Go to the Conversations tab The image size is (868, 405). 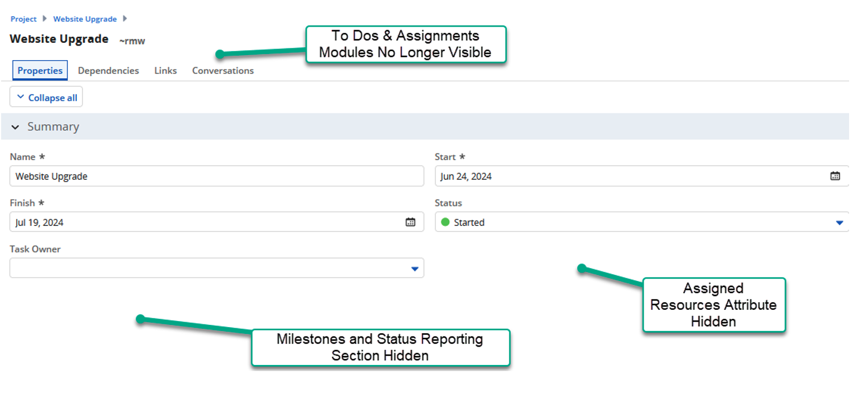(x=223, y=71)
